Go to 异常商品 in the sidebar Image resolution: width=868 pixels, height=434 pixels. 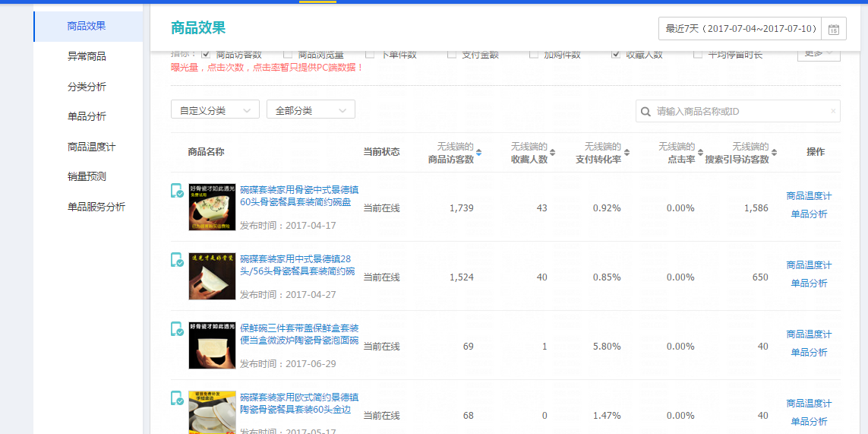(x=87, y=56)
